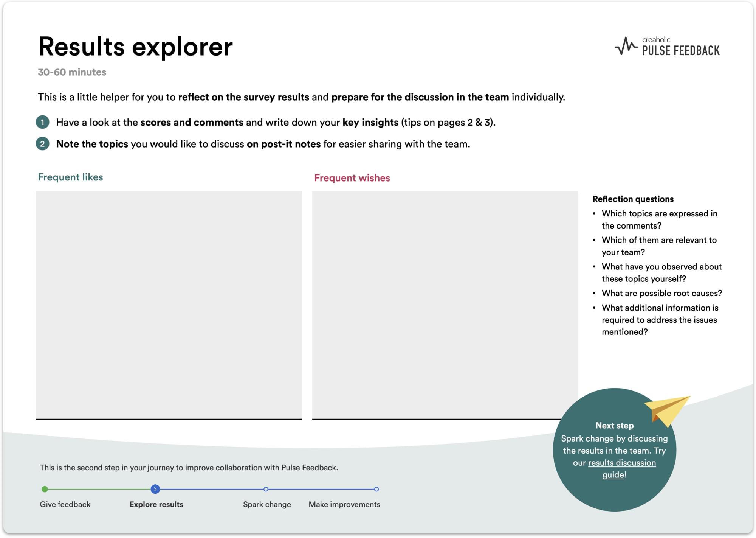Toggle the Make improvements progress node
Viewport: 756px width, 538px height.
[376, 489]
